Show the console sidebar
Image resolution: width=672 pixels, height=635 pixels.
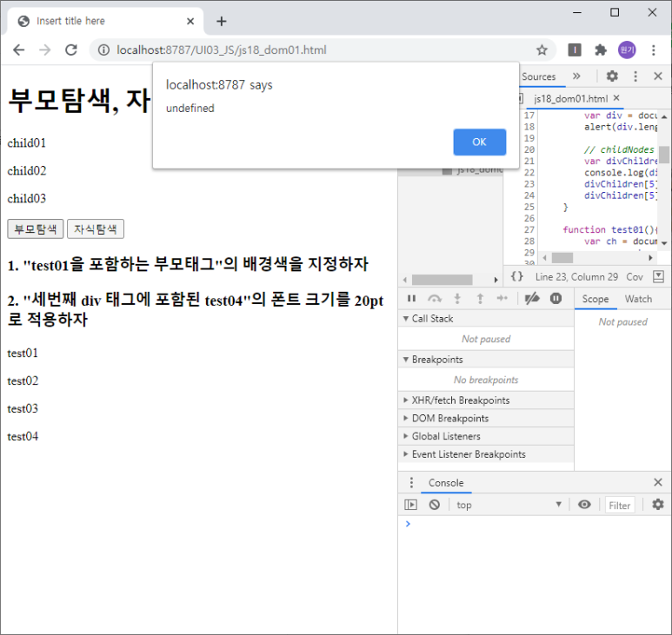click(x=410, y=505)
